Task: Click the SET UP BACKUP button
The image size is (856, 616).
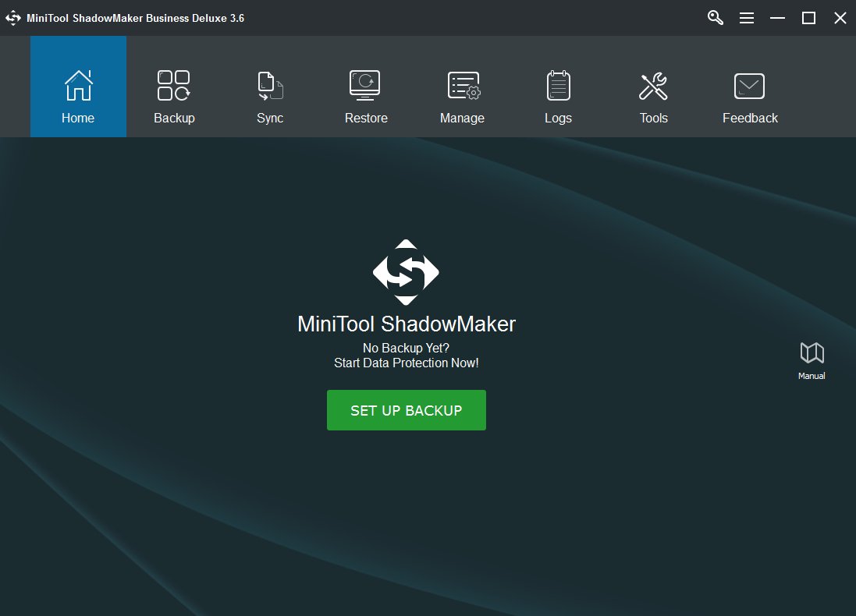Action: (407, 410)
